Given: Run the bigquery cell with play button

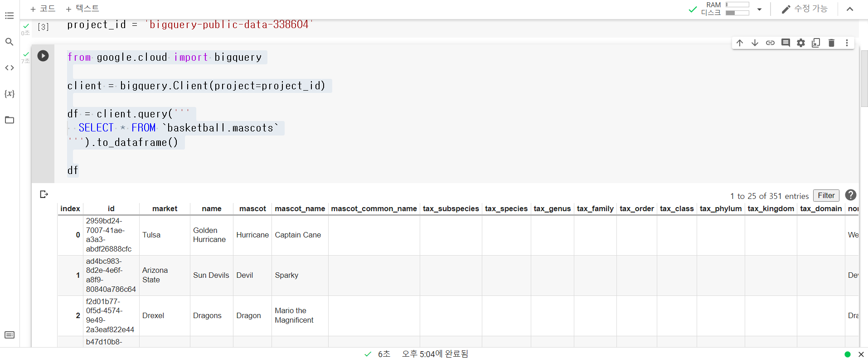Looking at the screenshot, I should tap(43, 56).
